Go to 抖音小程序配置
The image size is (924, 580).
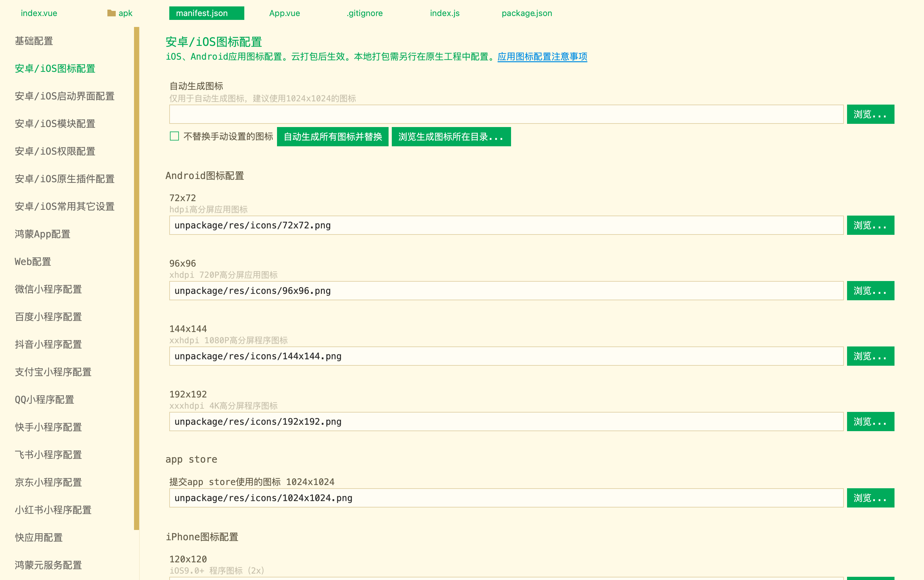[48, 345]
